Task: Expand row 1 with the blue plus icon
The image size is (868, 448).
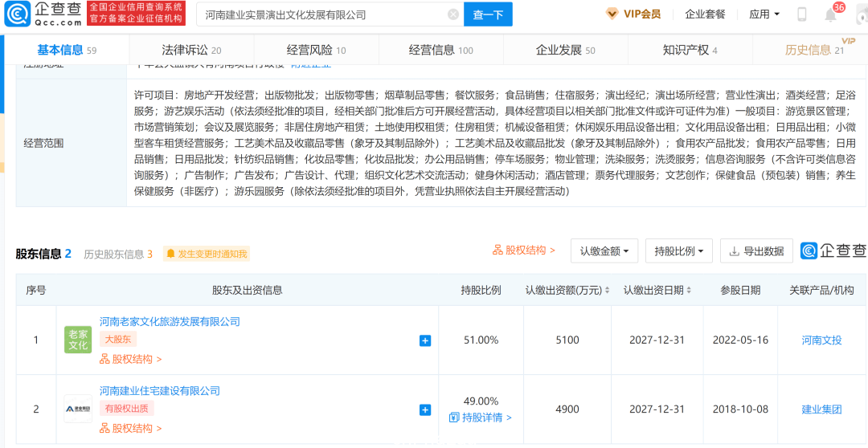Action: [425, 340]
